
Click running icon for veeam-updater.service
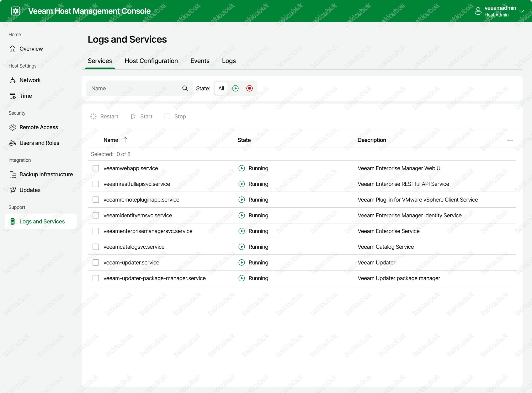241,262
